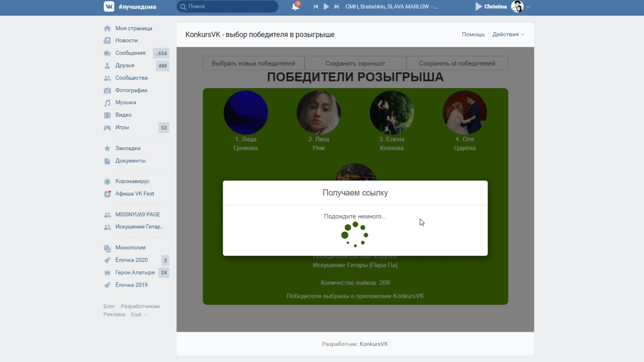Image resolution: width=644 pixels, height=362 pixels.
Task: Skip to previous music track
Action: pyautogui.click(x=316, y=6)
